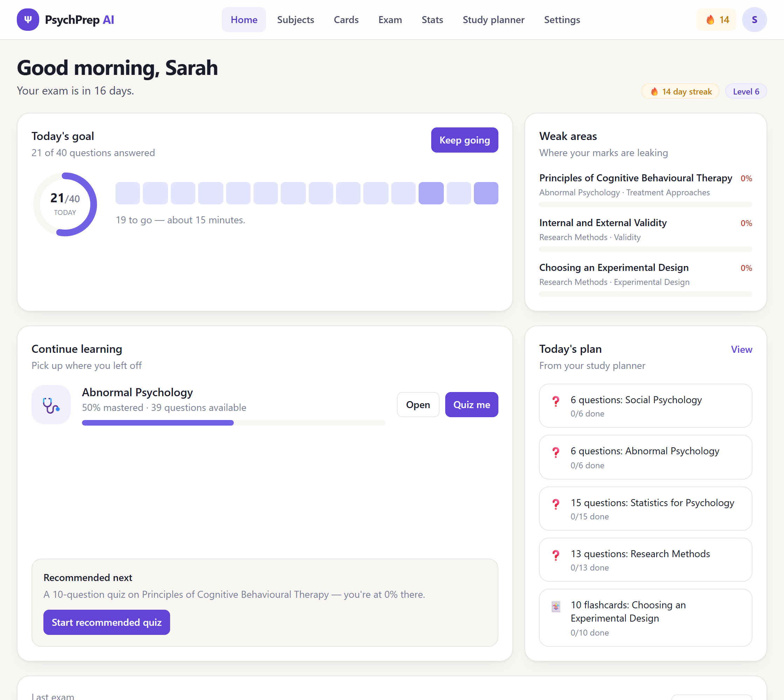Click the progress bar under Cognitive Behavioural Therapy
The width and height of the screenshot is (784, 700).
(x=645, y=205)
